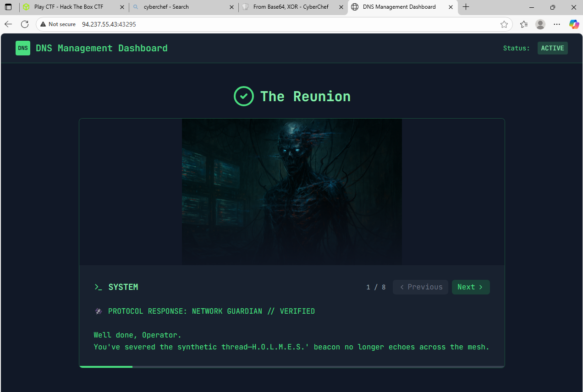
Task: Open a new browser tab
Action: [466, 7]
